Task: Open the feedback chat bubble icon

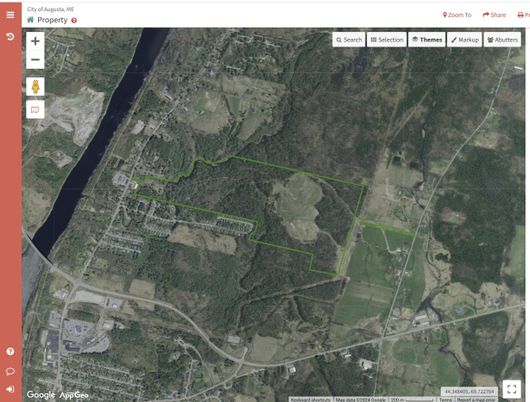Action: point(10,372)
